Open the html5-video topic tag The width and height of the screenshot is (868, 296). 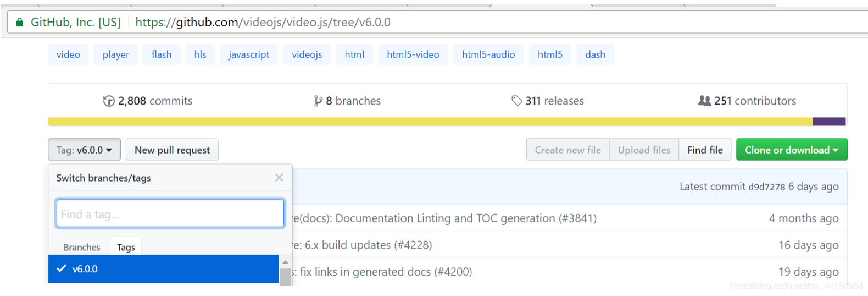coord(413,54)
